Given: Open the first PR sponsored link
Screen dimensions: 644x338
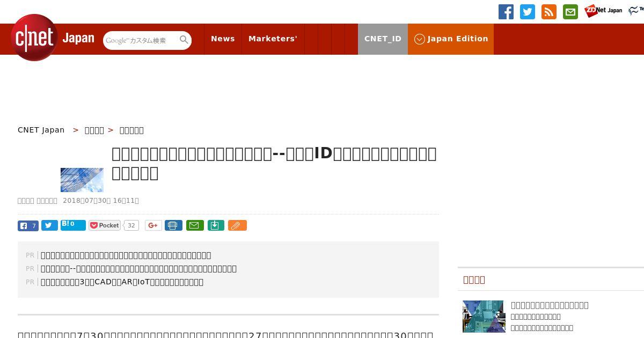Looking at the screenshot, I should [126, 255].
